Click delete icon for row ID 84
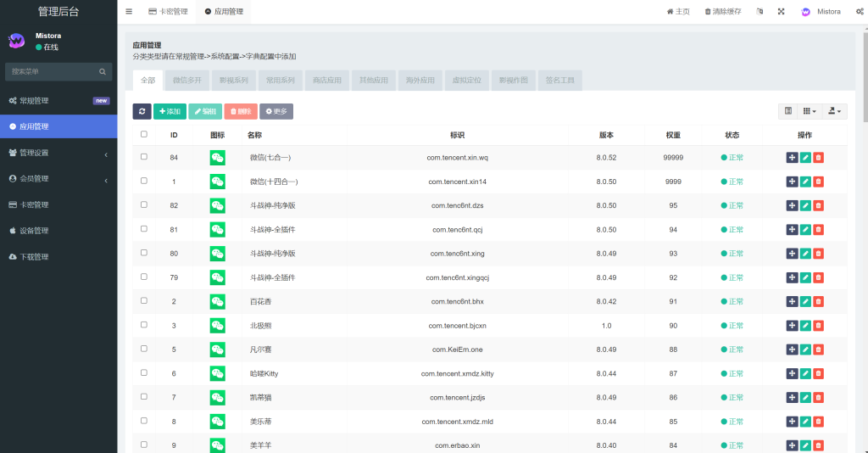Image resolution: width=868 pixels, height=453 pixels. tap(818, 157)
